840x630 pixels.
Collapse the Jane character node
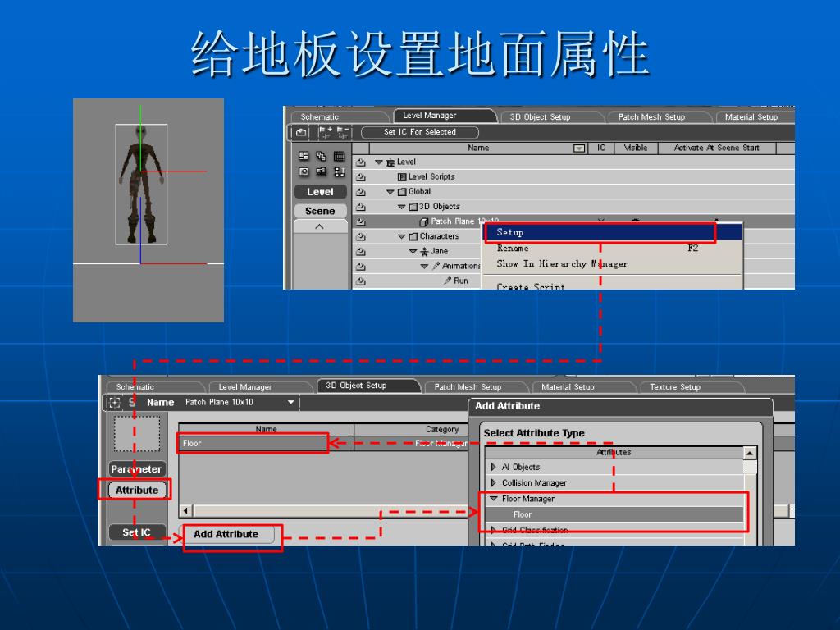(x=413, y=251)
